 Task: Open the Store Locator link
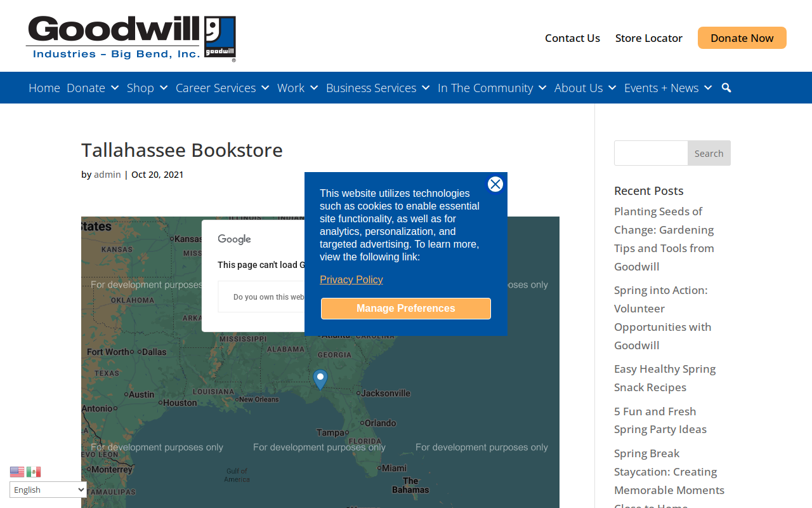pyautogui.click(x=649, y=38)
